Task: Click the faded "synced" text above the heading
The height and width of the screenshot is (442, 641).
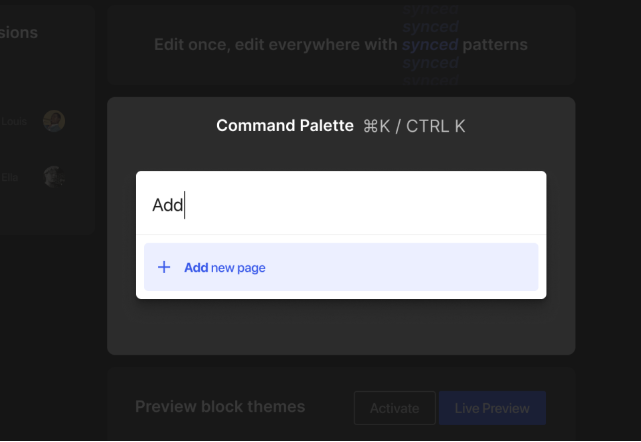Action: 430,27
